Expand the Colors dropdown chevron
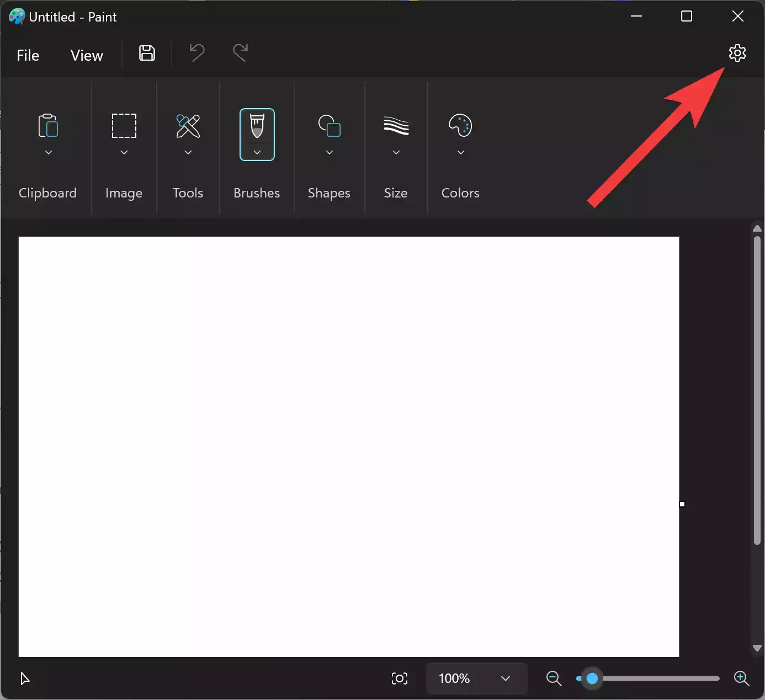This screenshot has height=700, width=765. point(461,152)
